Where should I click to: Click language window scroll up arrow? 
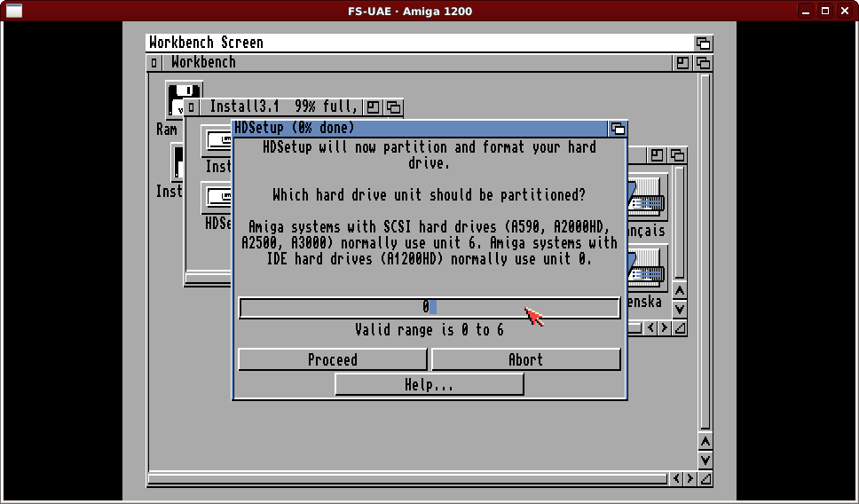pos(680,291)
